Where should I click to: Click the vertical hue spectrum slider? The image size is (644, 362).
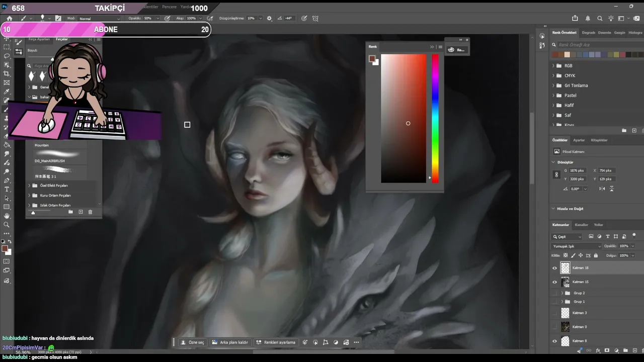pos(435,119)
